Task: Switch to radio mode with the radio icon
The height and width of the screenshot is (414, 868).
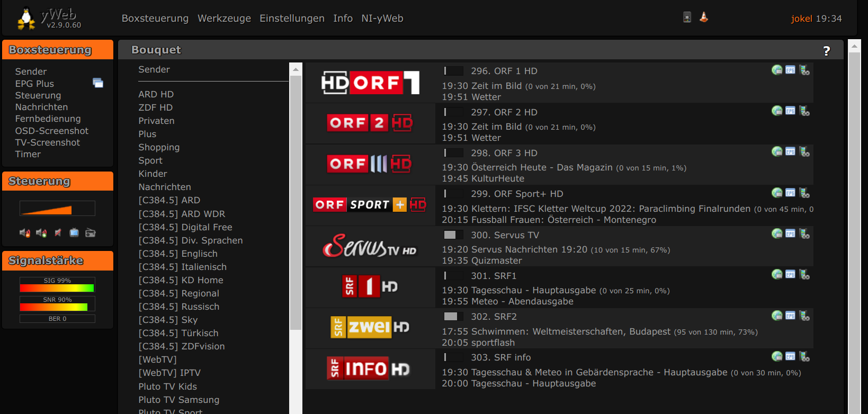Action: (x=91, y=233)
